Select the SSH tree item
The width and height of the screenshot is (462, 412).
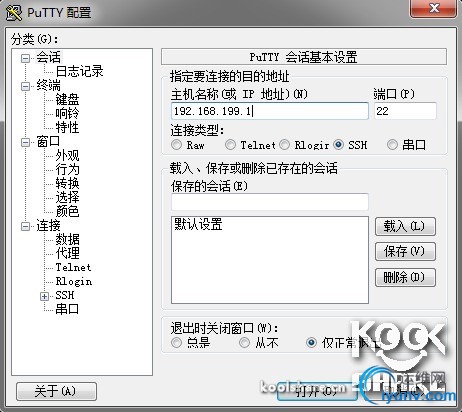65,295
